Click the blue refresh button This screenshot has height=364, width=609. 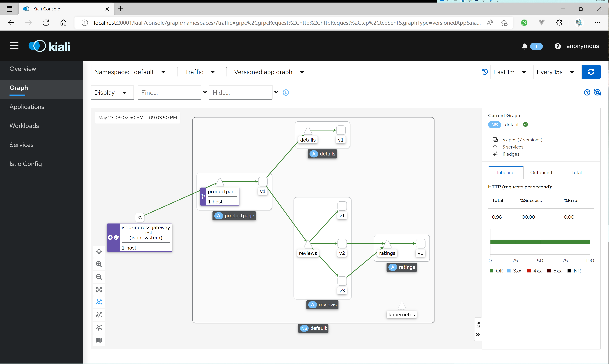(591, 72)
